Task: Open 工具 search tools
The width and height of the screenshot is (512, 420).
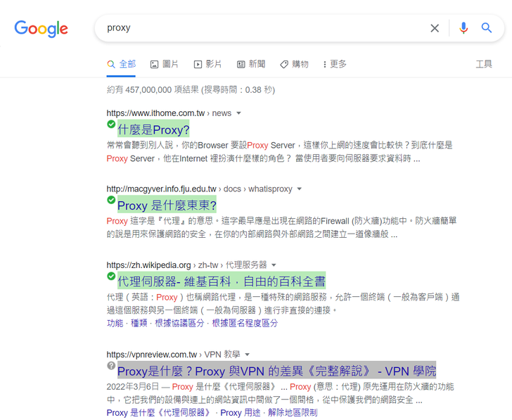Action: click(484, 64)
